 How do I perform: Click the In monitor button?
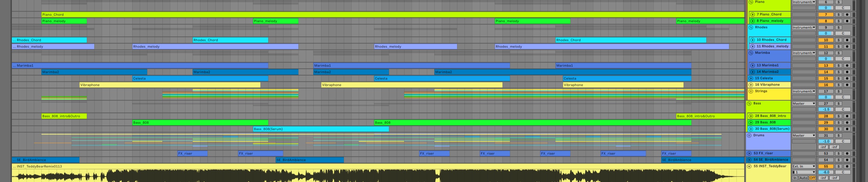(795, 178)
